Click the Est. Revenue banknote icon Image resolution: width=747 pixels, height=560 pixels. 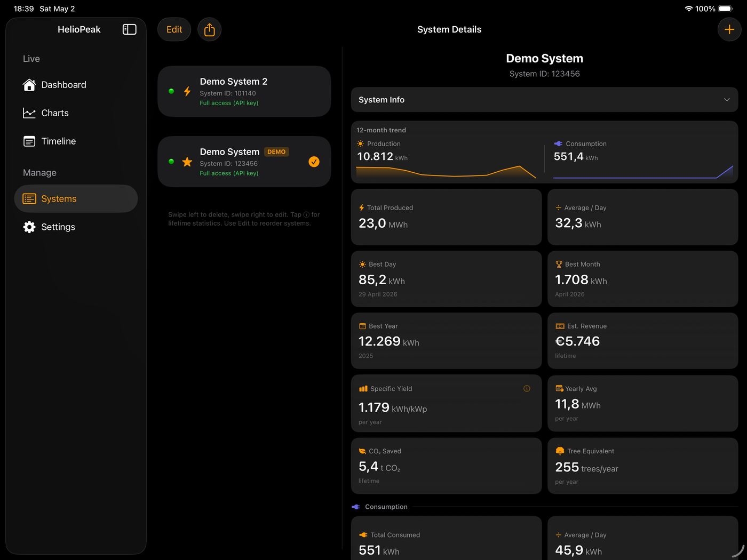click(x=560, y=326)
